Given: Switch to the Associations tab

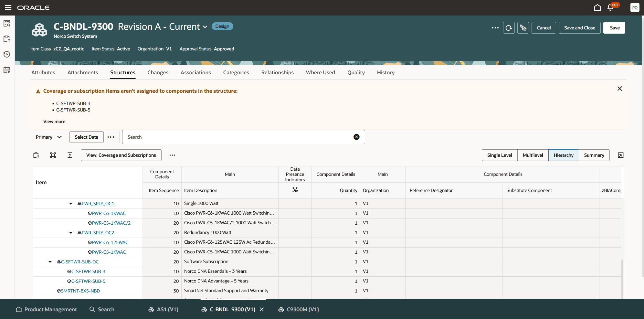Looking at the screenshot, I should coord(196,72).
